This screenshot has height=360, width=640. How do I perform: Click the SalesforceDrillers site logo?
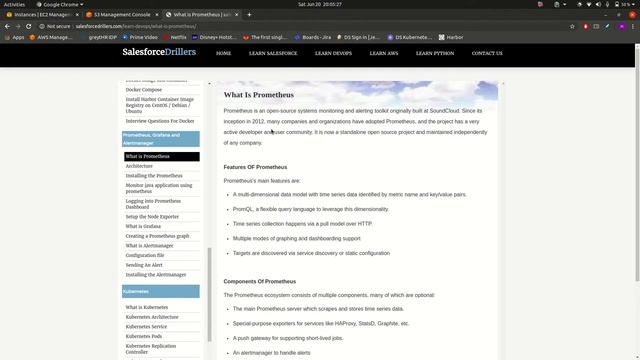(159, 52)
